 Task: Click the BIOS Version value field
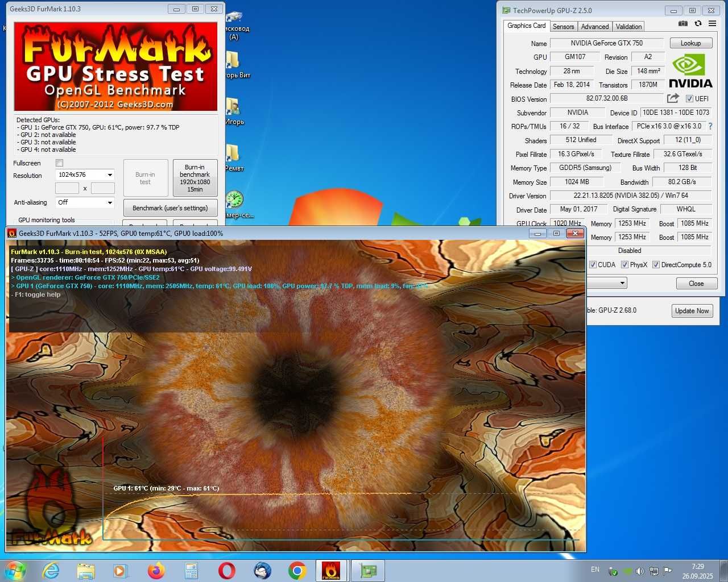[x=606, y=98]
